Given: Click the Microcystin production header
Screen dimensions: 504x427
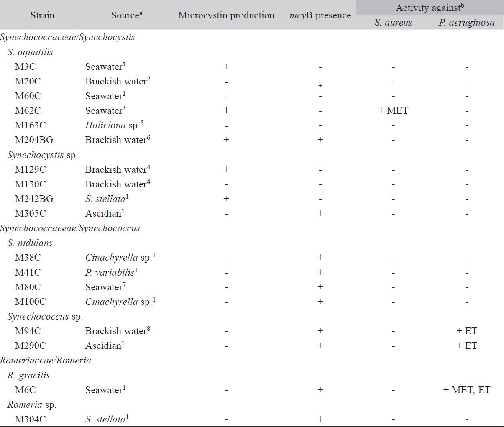Looking at the screenshot, I should click(x=226, y=15).
